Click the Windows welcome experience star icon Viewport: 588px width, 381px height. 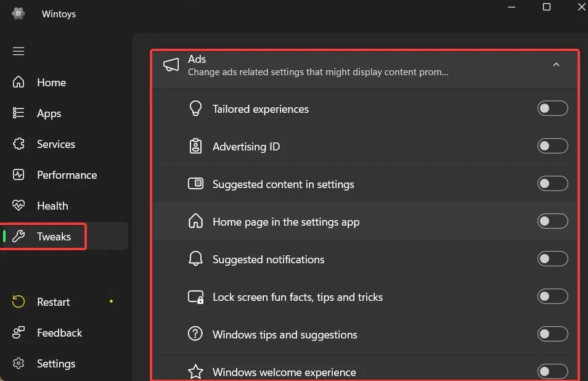click(195, 372)
